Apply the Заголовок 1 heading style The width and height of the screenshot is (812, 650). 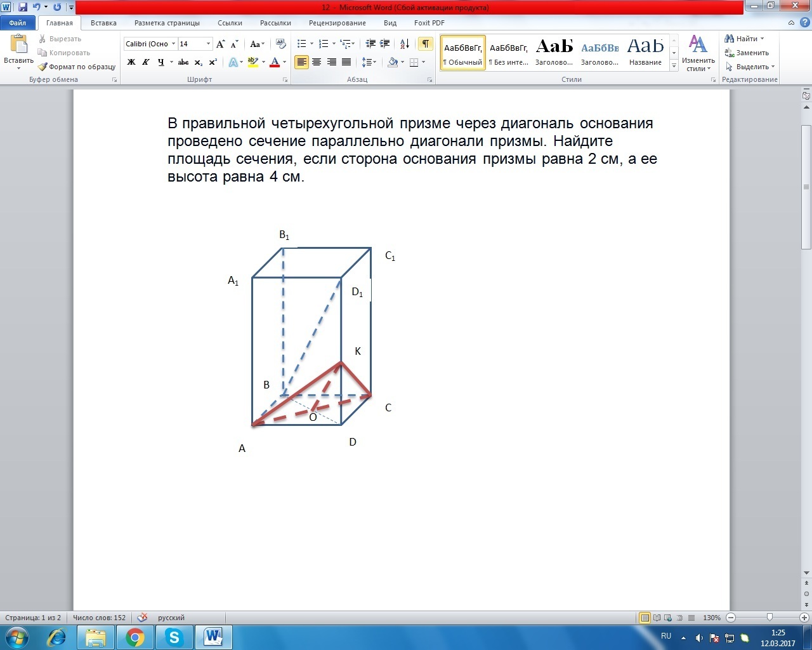[554, 51]
